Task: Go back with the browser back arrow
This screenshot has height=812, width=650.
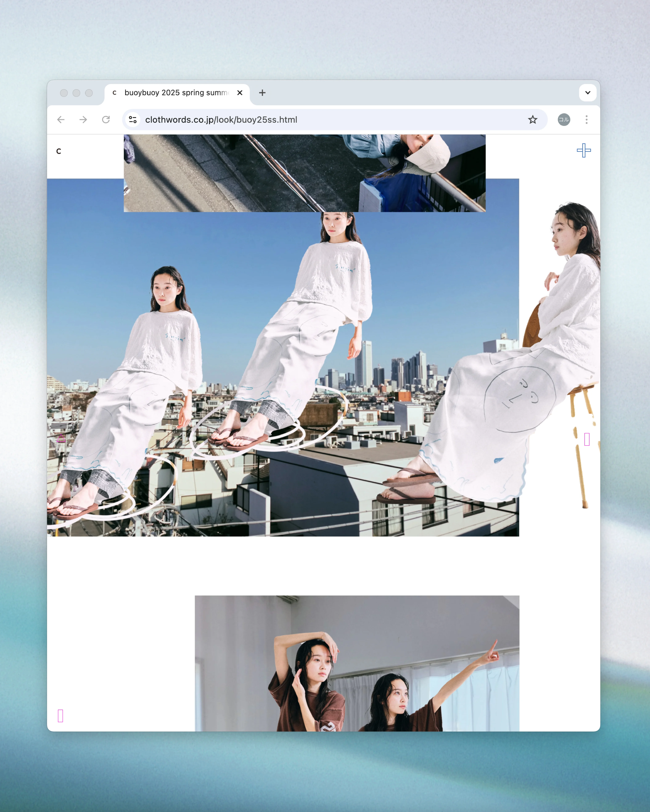Action: coord(61,120)
